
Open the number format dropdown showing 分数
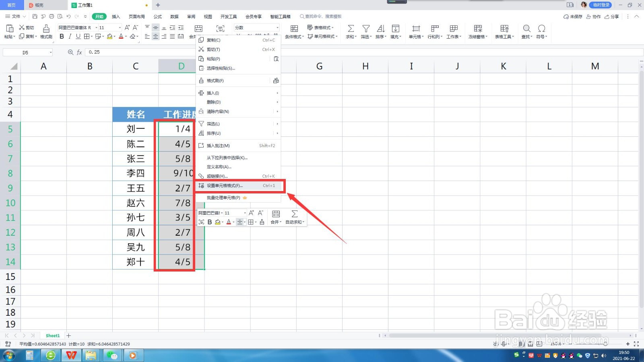[x=277, y=28]
